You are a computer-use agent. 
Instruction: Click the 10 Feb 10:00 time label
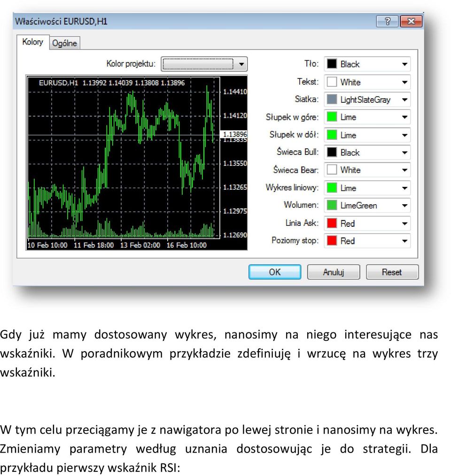(47, 246)
